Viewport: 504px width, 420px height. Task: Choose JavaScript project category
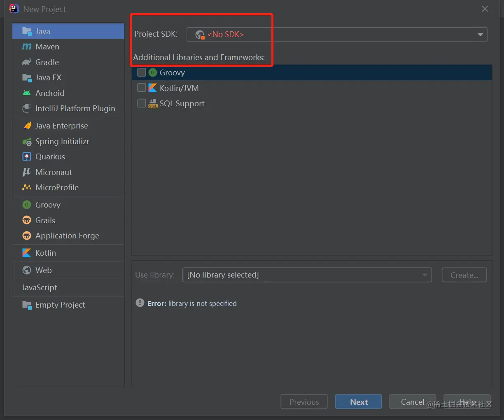point(68,287)
